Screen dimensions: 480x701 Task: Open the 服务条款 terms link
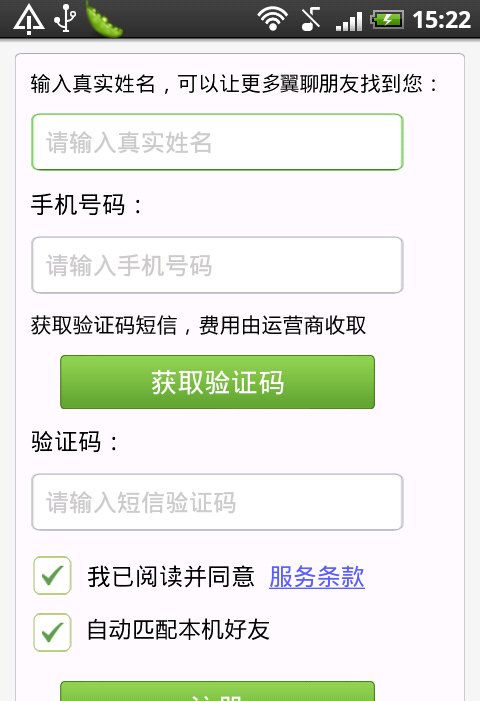click(317, 577)
